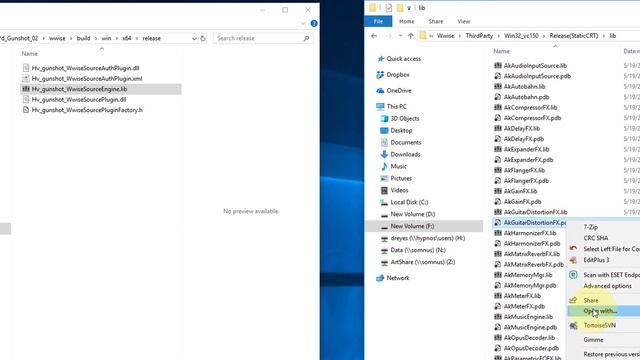Select the AkHarmonizerFX.lib file
Image resolution: width=640 pixels, height=360 pixels.
[529, 233]
